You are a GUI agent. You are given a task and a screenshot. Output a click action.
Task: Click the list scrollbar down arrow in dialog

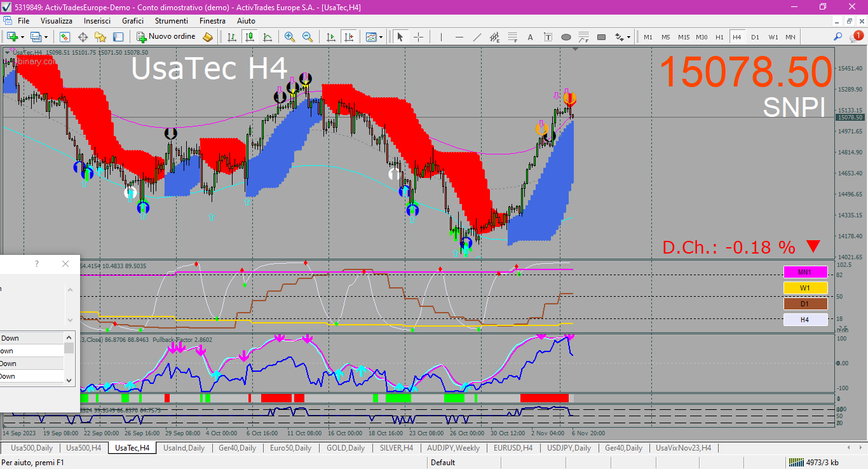(x=69, y=379)
